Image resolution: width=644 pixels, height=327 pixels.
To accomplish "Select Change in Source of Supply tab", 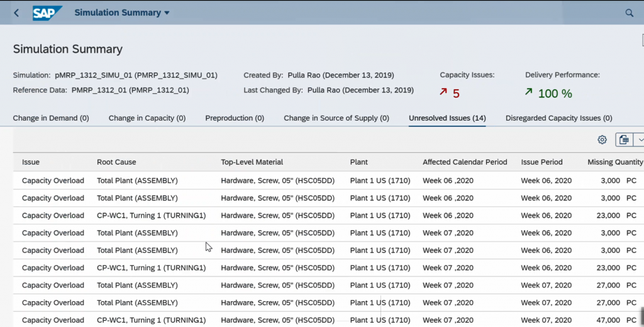I will [x=336, y=118].
